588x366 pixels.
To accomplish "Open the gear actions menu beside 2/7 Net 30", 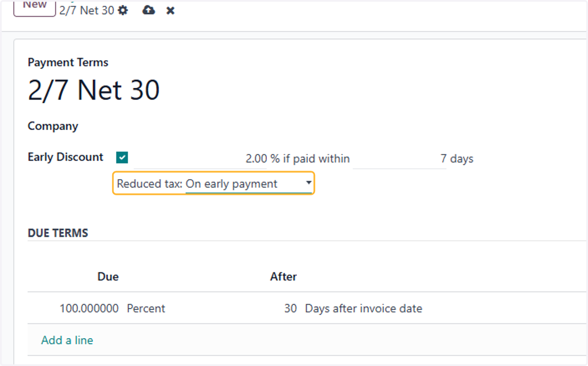I will tap(123, 10).
